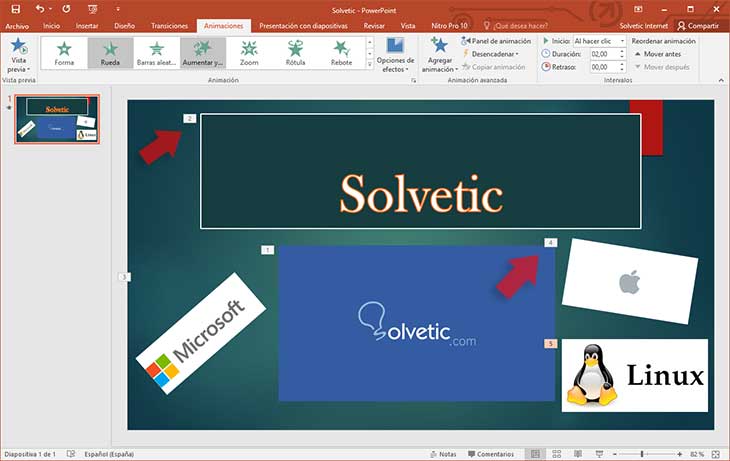Screen dimensions: 730x461
Task: Apply the Zoom animation effect
Action: pyautogui.click(x=249, y=53)
